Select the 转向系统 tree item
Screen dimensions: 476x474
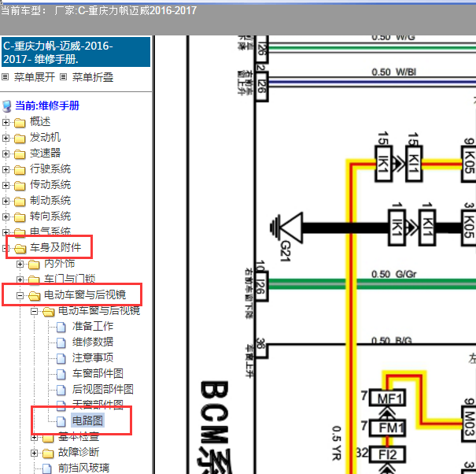(50, 217)
